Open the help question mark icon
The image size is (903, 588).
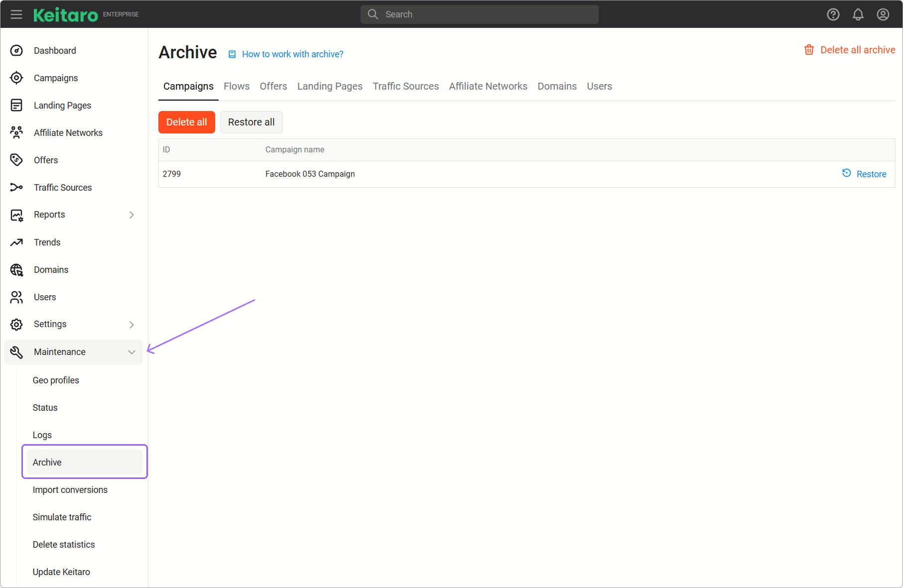click(833, 14)
